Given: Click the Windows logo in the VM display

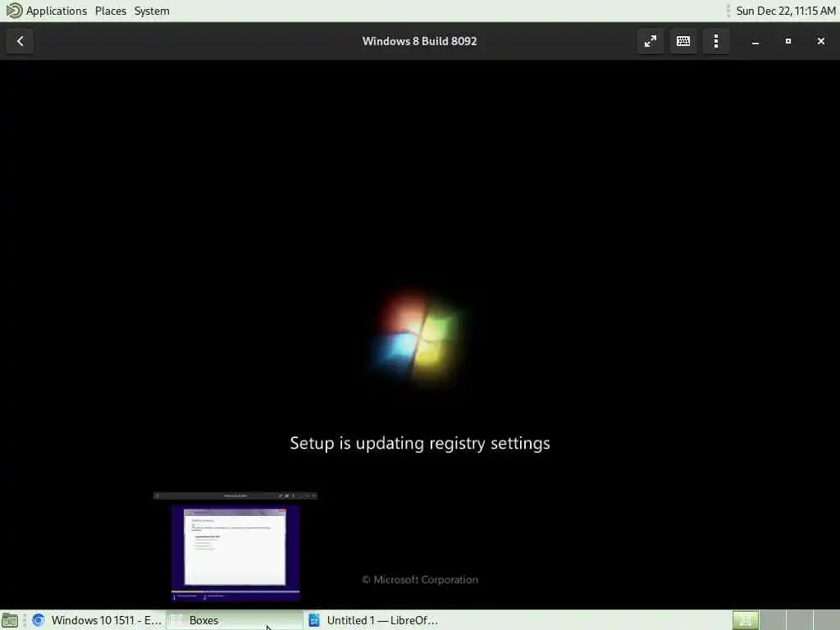Looking at the screenshot, I should coord(418,337).
